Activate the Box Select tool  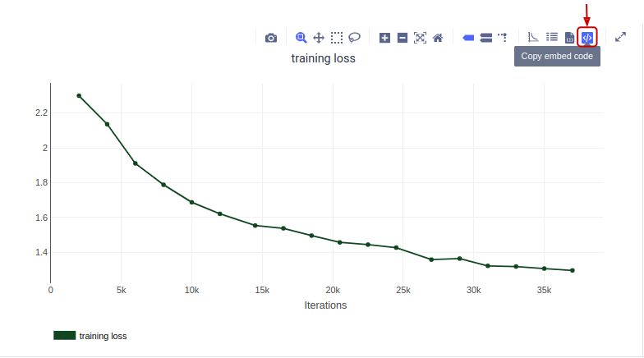[337, 38]
